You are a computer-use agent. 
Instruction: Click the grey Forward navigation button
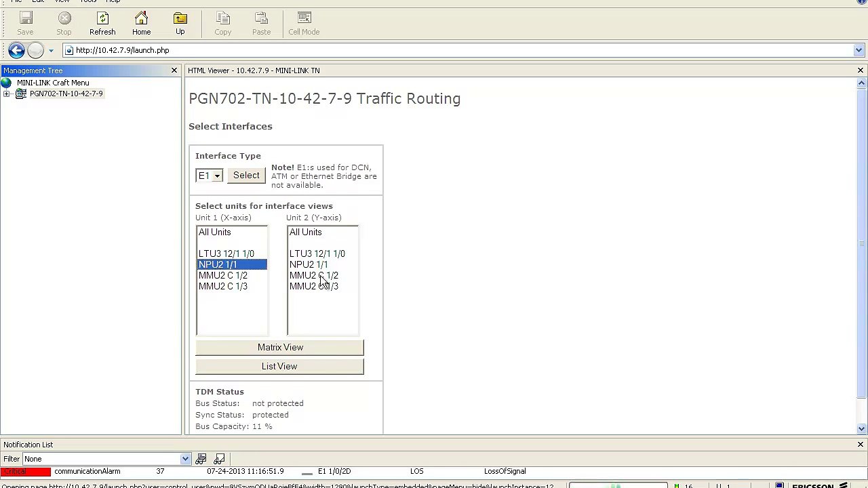pos(36,50)
